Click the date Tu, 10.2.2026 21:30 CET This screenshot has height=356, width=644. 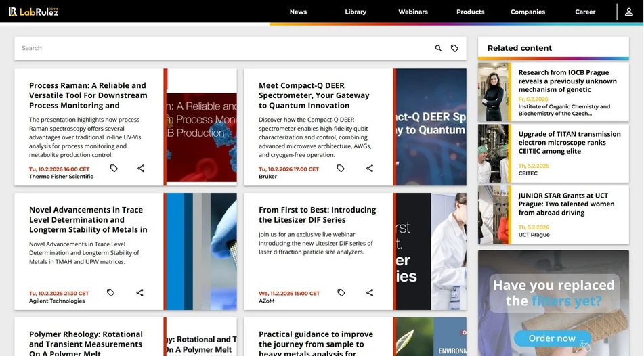(59, 293)
